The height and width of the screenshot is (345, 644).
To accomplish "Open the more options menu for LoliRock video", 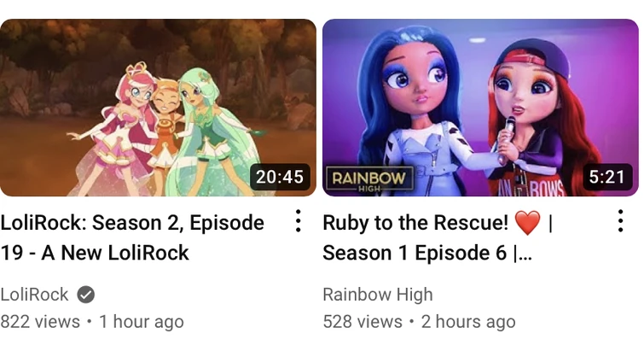I will (299, 221).
